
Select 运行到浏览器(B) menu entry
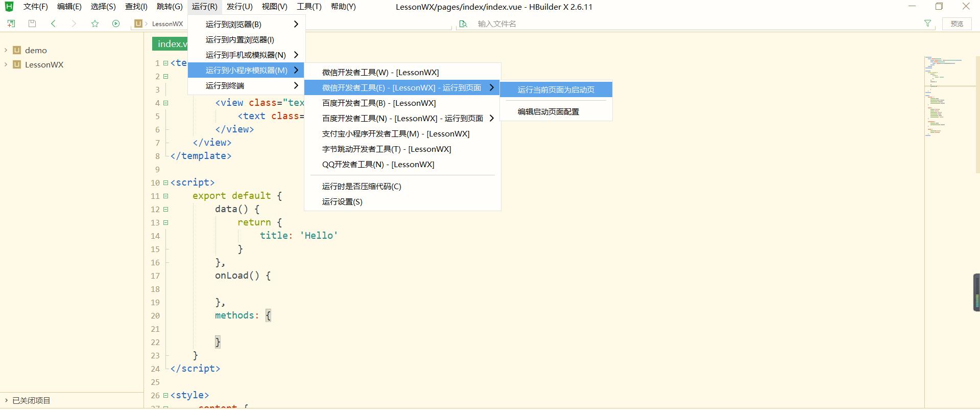[x=247, y=24]
